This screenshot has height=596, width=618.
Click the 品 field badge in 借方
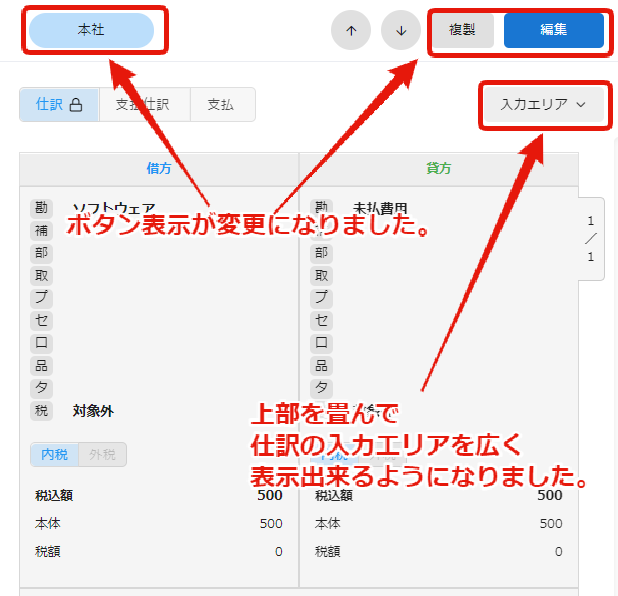click(x=41, y=365)
